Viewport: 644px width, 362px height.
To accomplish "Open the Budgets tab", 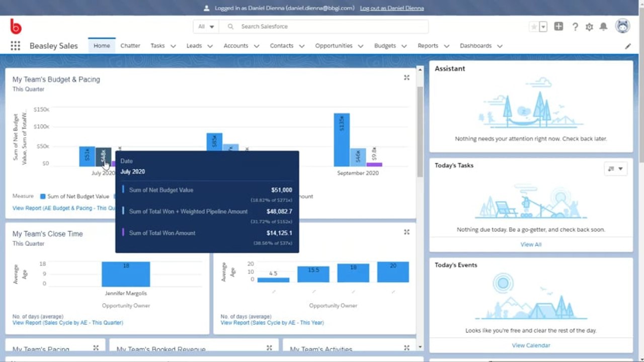I will click(385, 46).
